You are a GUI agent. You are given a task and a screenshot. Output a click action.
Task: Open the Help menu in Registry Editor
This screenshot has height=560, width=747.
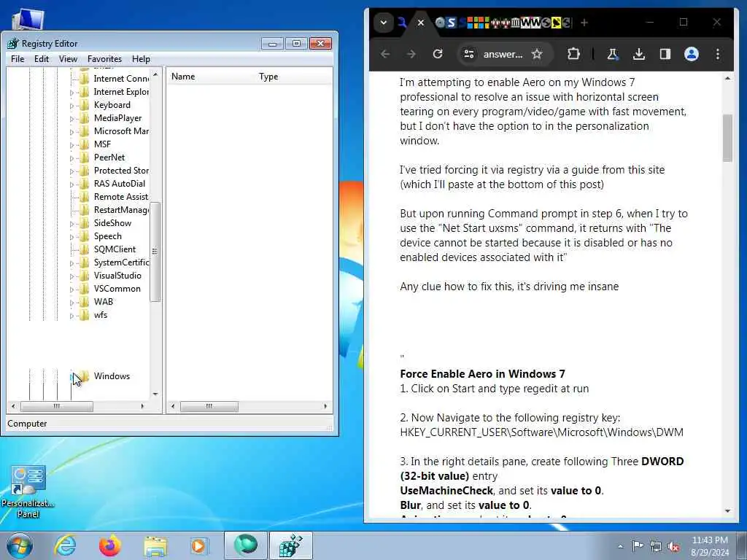tap(141, 58)
